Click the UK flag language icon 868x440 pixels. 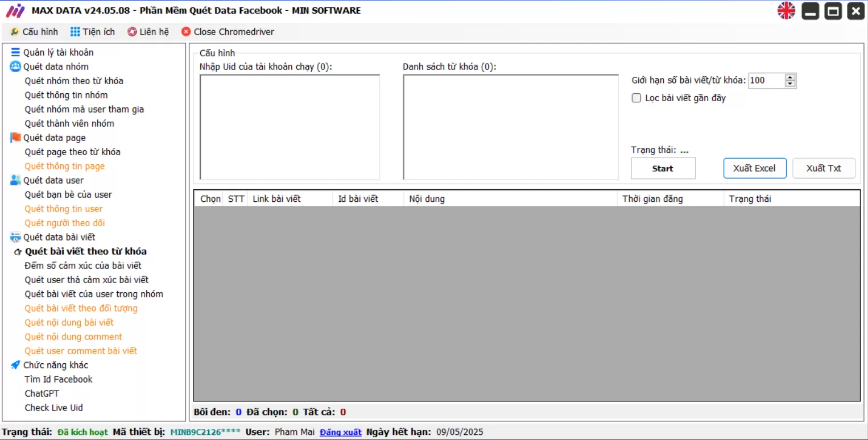(786, 11)
